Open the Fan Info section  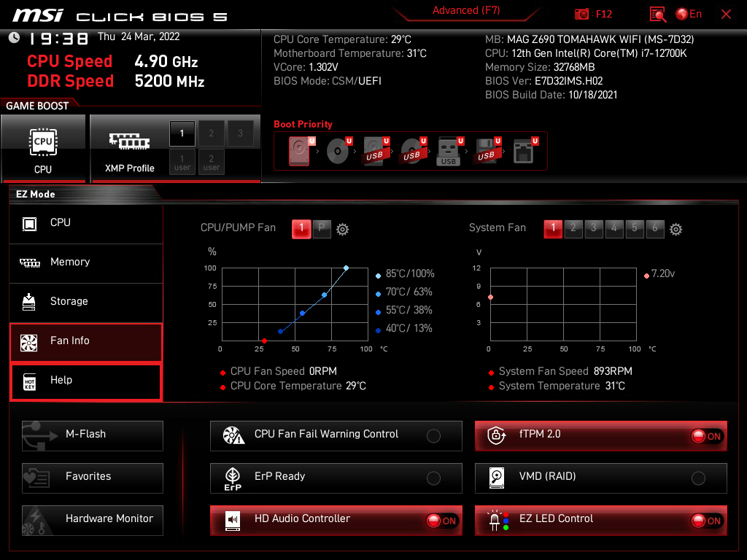pyautogui.click(x=86, y=341)
